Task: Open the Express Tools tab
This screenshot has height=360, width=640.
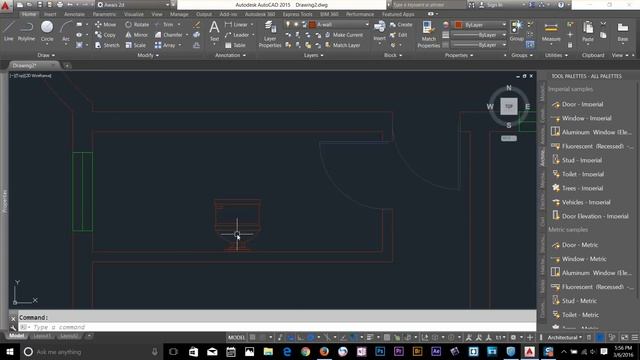Action: (297, 14)
